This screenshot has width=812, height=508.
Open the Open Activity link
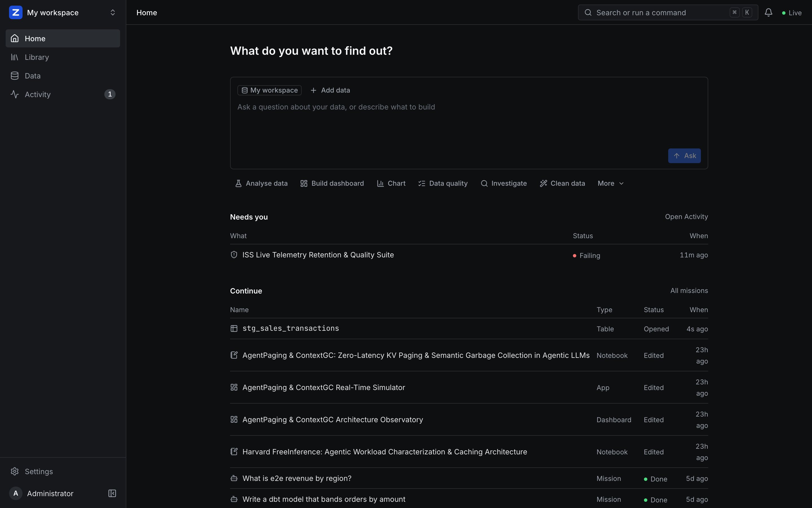tap(686, 217)
